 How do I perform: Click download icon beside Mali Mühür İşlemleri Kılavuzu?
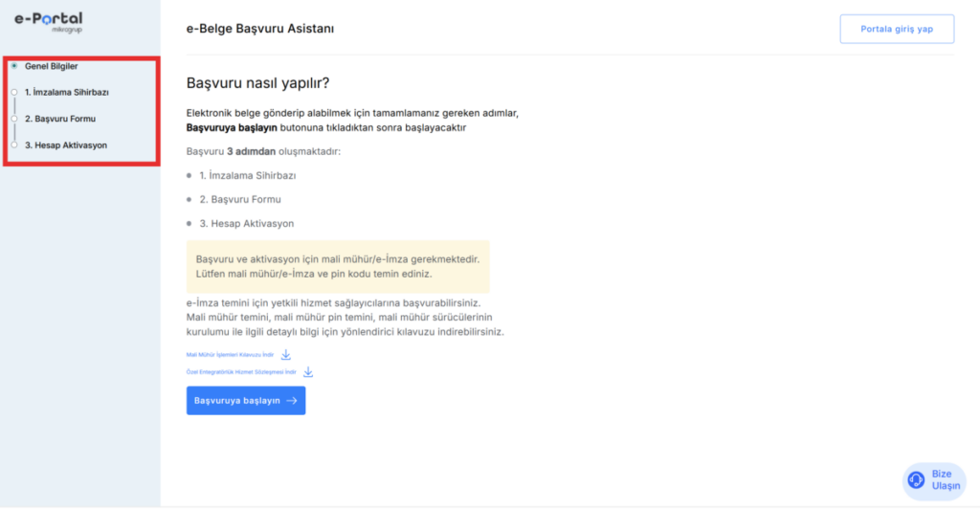285,355
